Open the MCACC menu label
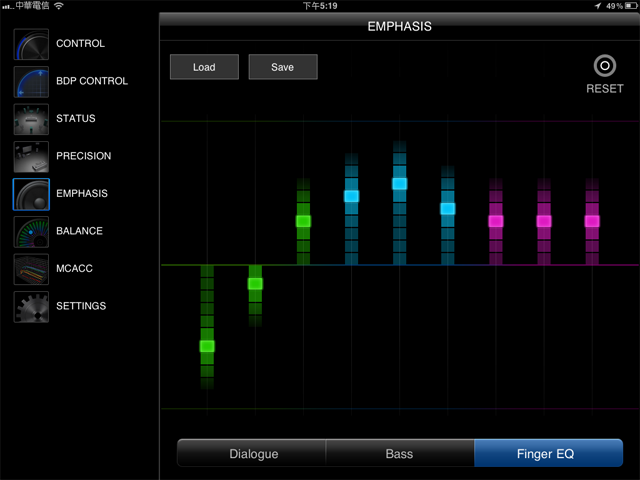Screen dimensions: 640x480 pos(74,269)
